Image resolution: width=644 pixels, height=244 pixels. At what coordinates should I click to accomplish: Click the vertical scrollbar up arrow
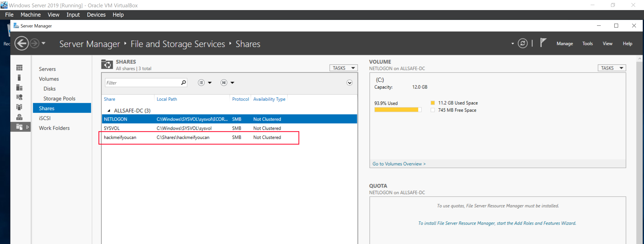point(640,58)
